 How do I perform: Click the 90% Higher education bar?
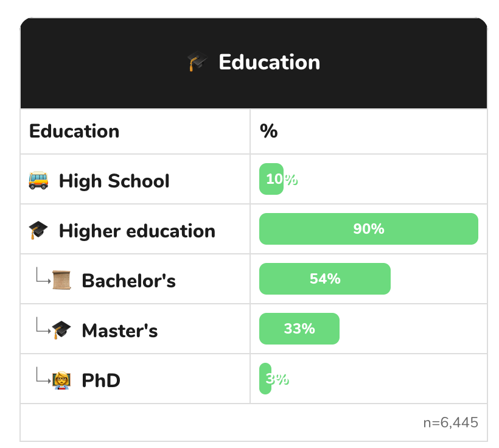pyautogui.click(x=369, y=229)
